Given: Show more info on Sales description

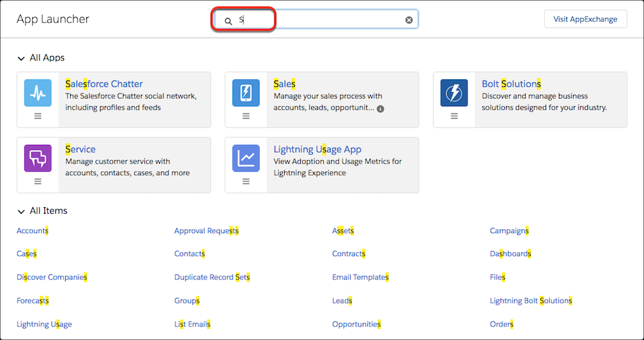Looking at the screenshot, I should pyautogui.click(x=381, y=109).
